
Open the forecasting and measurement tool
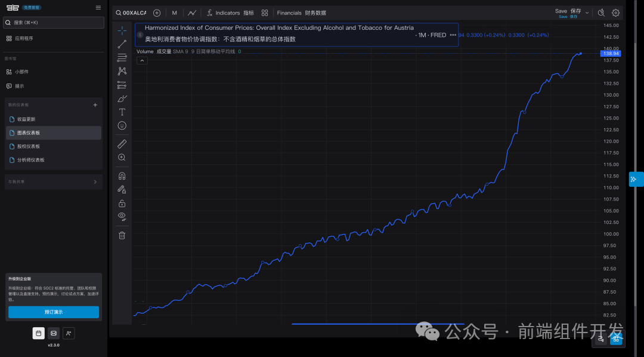122,85
